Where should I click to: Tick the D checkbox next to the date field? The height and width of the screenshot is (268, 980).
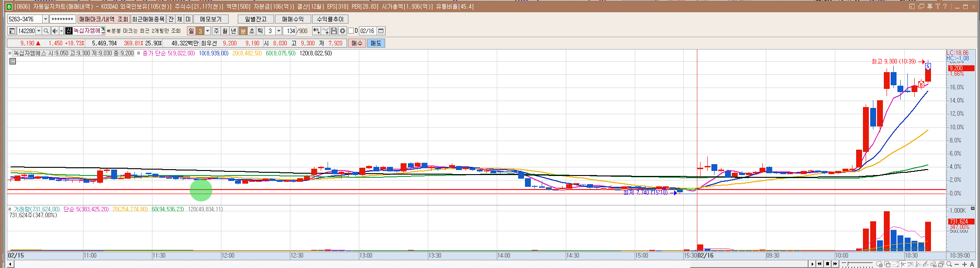[x=350, y=31]
